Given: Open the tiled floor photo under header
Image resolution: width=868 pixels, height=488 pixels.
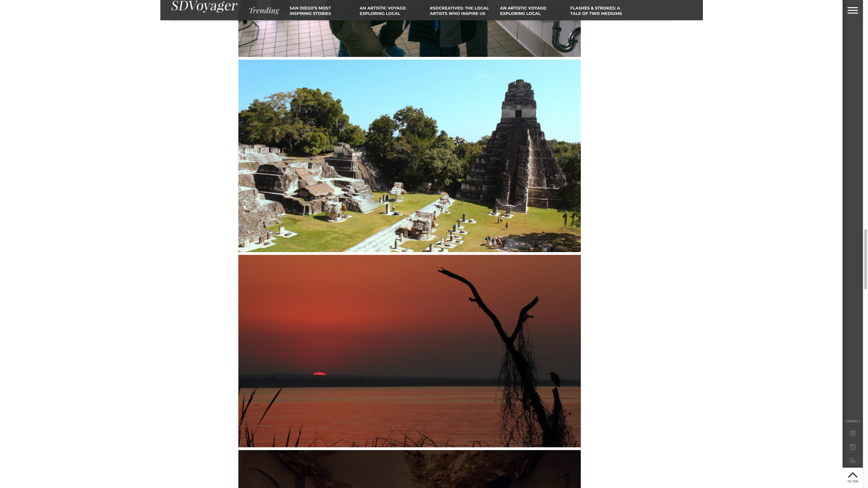Looking at the screenshot, I should (409, 38).
